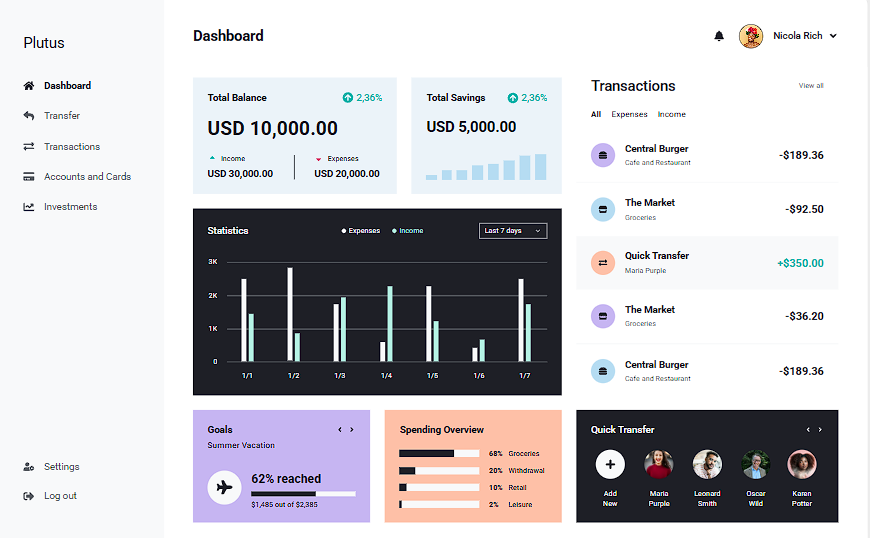
Task: Click the Settings user-gear icon
Action: [x=29, y=467]
